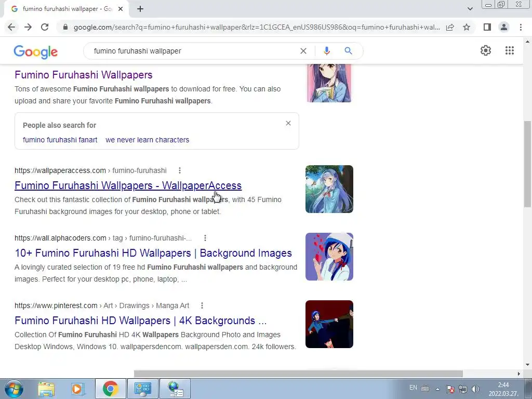The image size is (532, 399).
Task: Bookmark this page with star icon
Action: point(467,27)
